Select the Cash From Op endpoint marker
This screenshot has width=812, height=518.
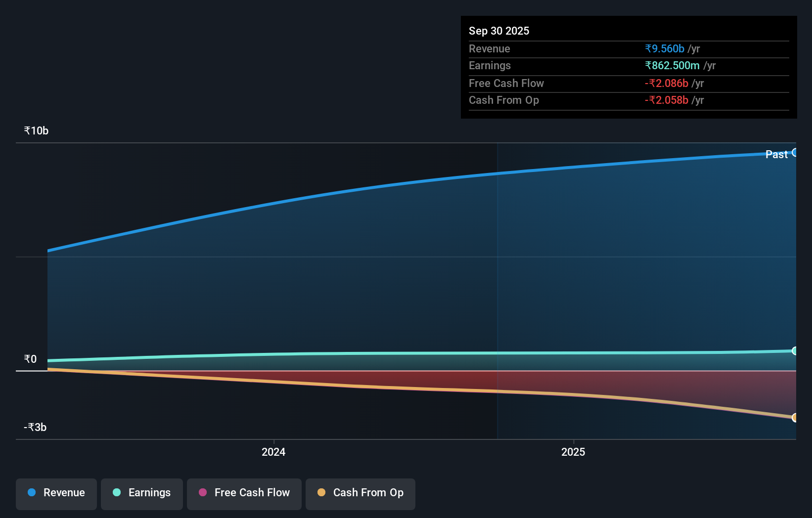point(795,418)
